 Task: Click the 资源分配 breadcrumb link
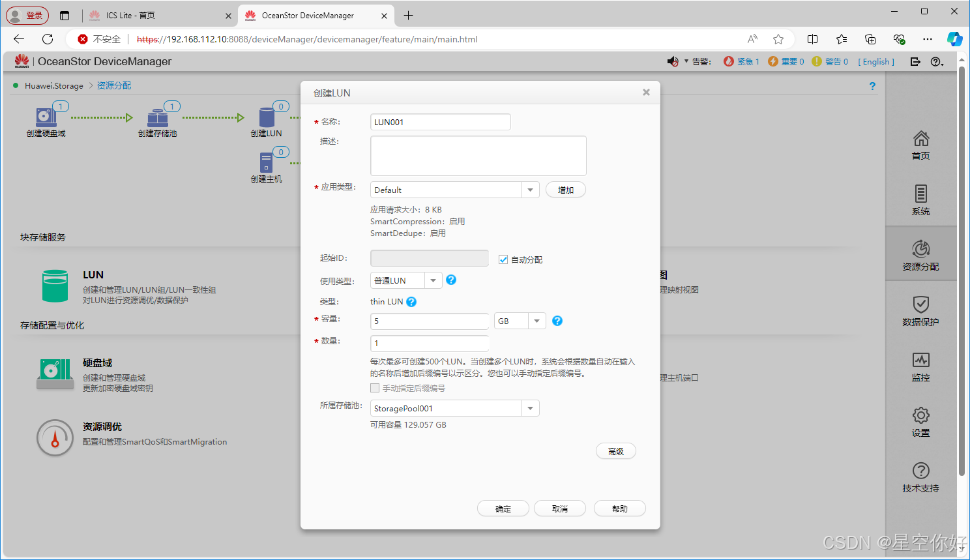pyautogui.click(x=114, y=85)
